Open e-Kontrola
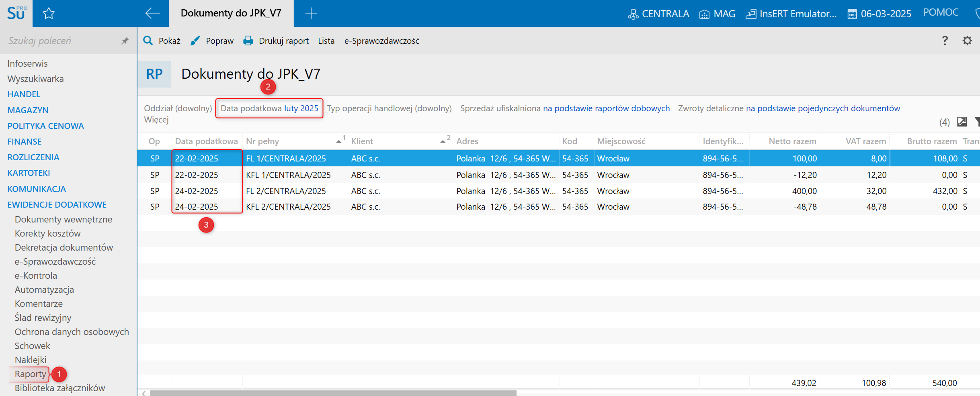The image size is (980, 396). [36, 276]
